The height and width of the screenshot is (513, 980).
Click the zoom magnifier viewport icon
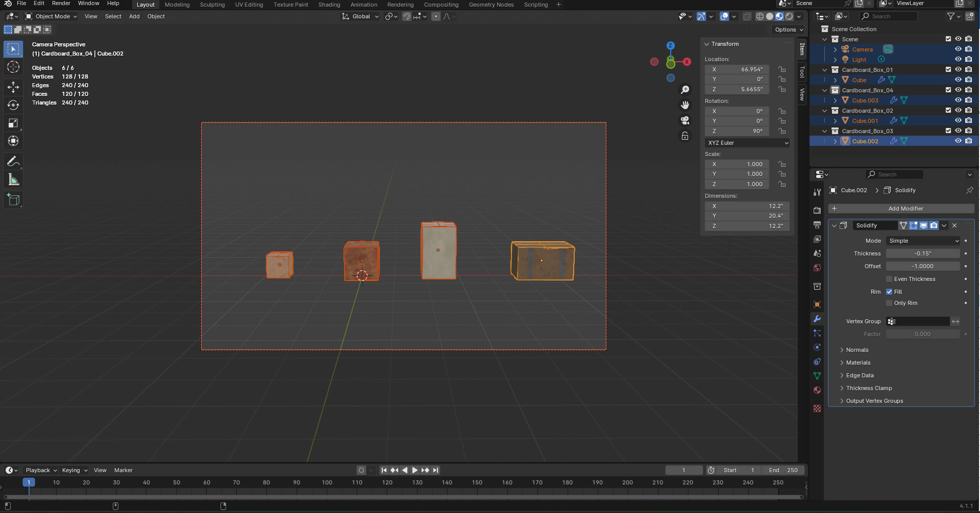coord(685,90)
